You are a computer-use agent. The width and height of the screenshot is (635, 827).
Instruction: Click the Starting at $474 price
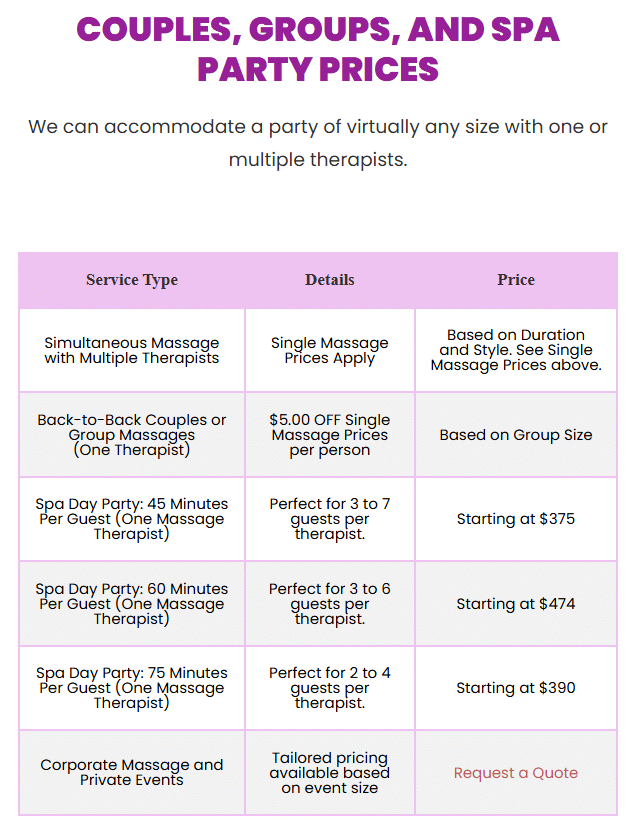tap(516, 604)
